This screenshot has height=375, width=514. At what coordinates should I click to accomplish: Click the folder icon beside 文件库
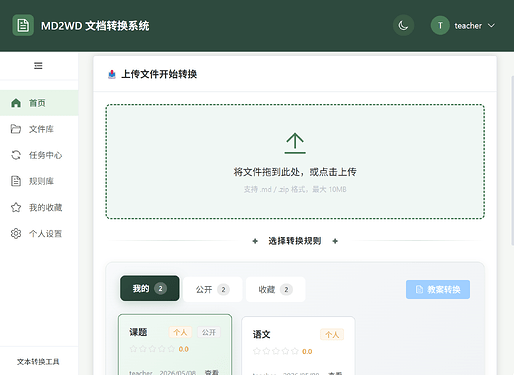16,129
